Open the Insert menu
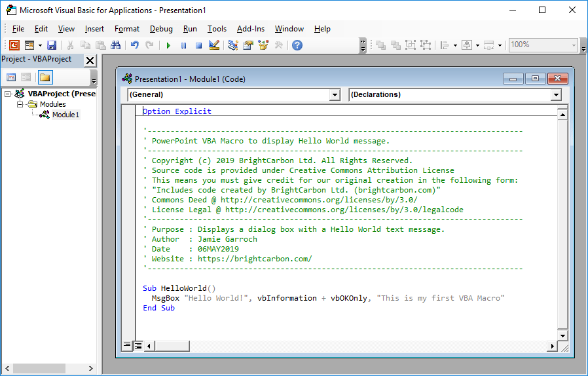The height and width of the screenshot is (376, 588). tap(94, 29)
